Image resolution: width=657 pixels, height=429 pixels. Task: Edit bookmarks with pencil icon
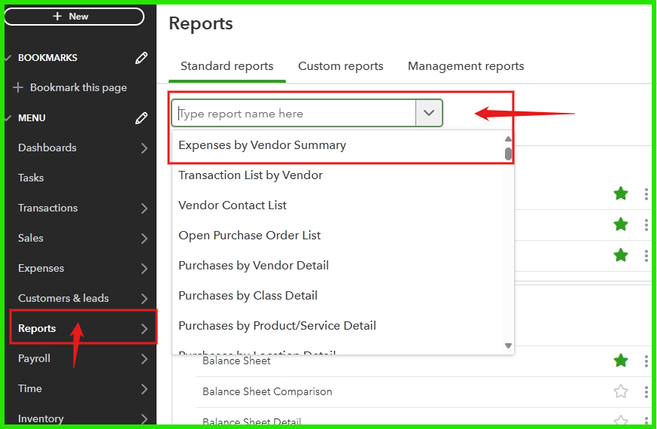141,58
